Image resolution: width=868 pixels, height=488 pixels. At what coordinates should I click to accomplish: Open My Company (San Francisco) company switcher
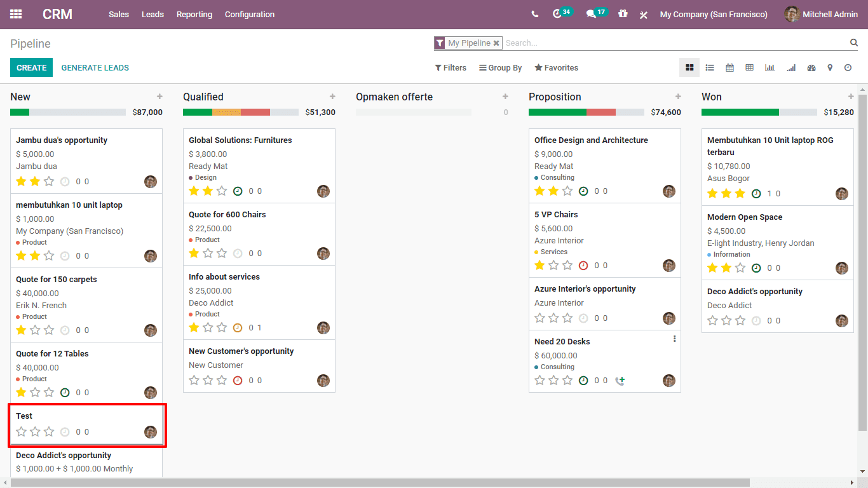714,14
